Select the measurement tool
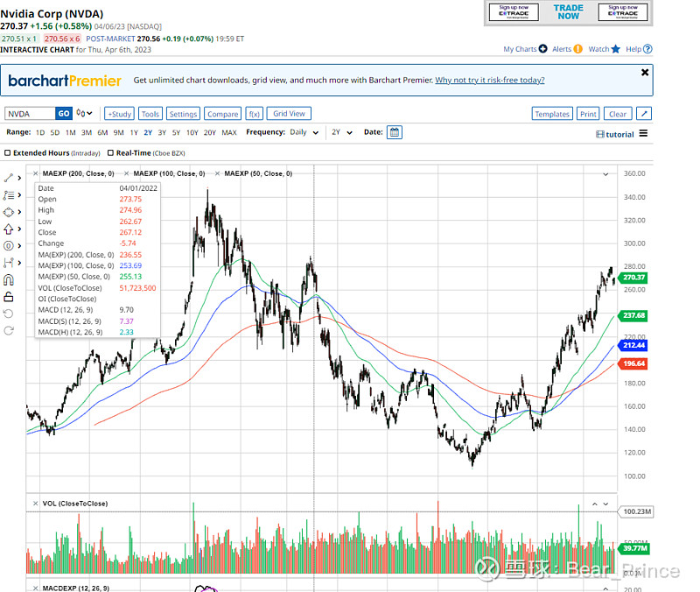 coord(9,263)
